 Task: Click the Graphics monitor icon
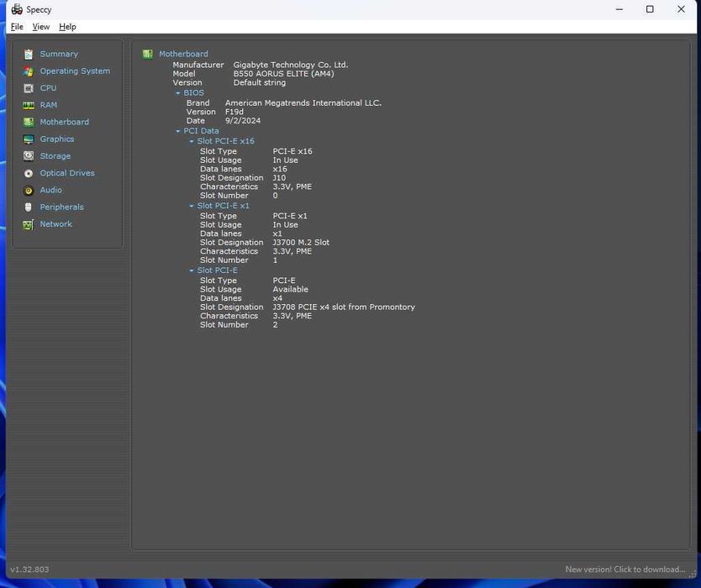point(29,139)
